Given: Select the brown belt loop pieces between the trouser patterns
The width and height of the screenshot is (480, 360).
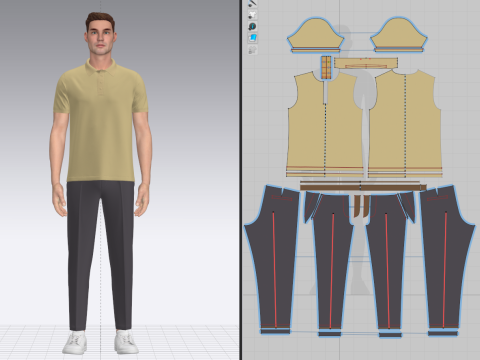Looking at the screenshot, I should 362,206.
